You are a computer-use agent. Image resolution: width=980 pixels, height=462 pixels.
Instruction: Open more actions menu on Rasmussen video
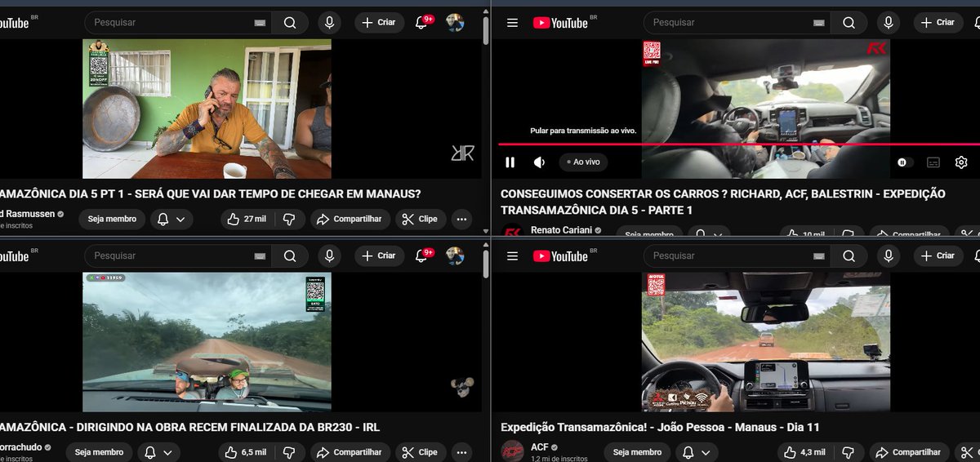tap(461, 219)
